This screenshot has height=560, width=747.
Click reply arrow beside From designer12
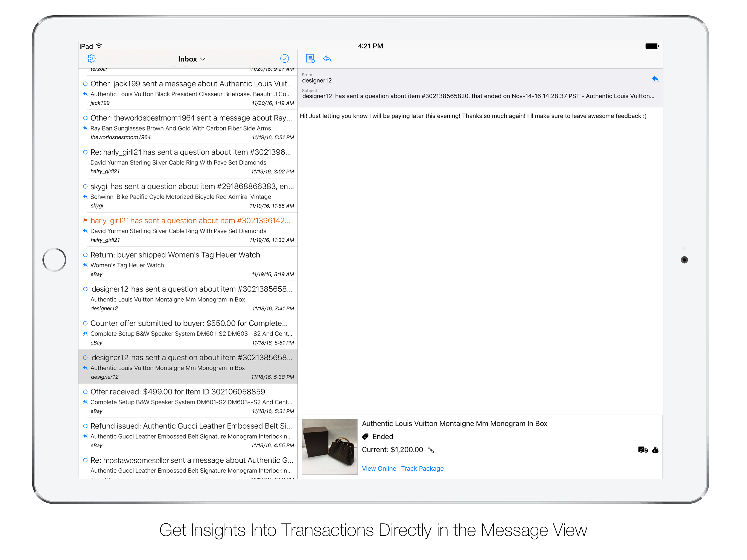(655, 79)
